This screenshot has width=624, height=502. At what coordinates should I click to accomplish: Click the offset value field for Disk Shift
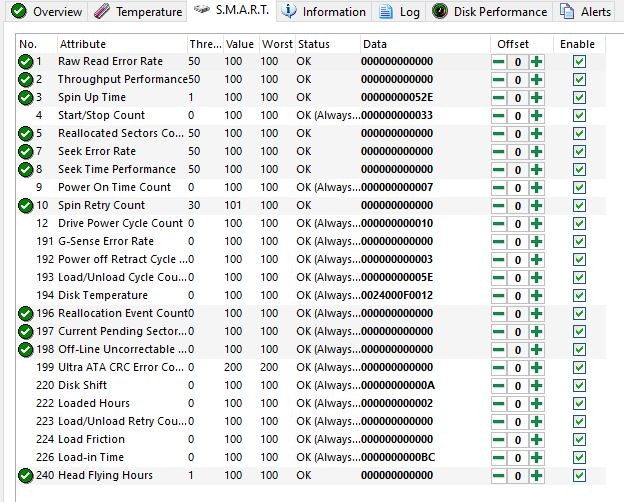pyautogui.click(x=518, y=386)
